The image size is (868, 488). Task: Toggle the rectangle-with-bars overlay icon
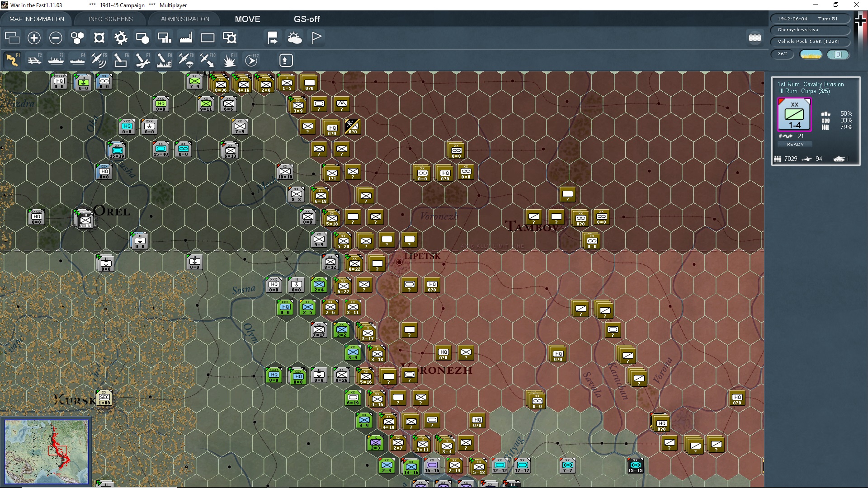164,38
